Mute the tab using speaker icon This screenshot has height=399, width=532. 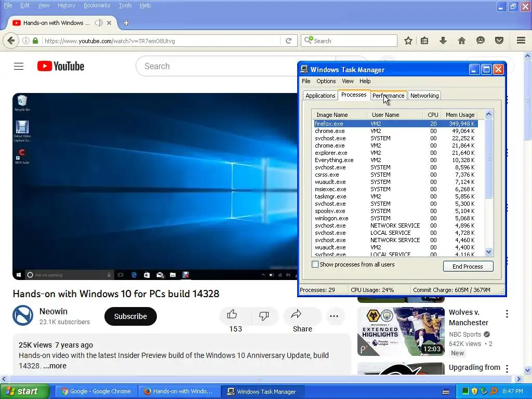click(x=99, y=23)
